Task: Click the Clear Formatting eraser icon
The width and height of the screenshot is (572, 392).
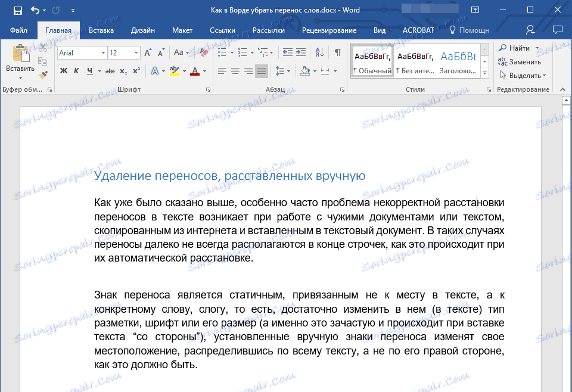Action: pos(204,53)
